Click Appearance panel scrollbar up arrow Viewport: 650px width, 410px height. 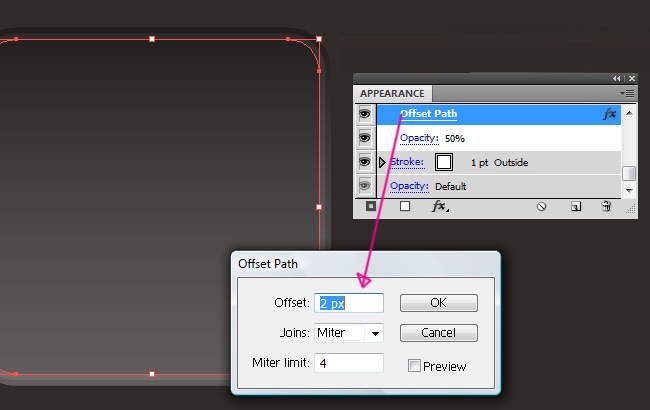click(629, 113)
